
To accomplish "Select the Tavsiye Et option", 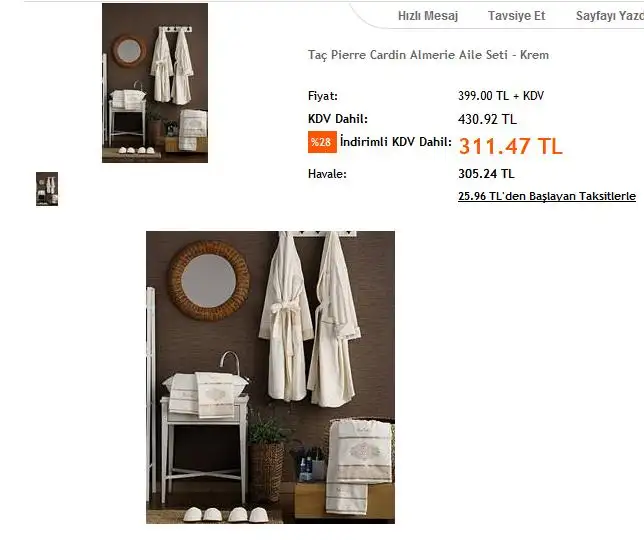I will click(516, 16).
